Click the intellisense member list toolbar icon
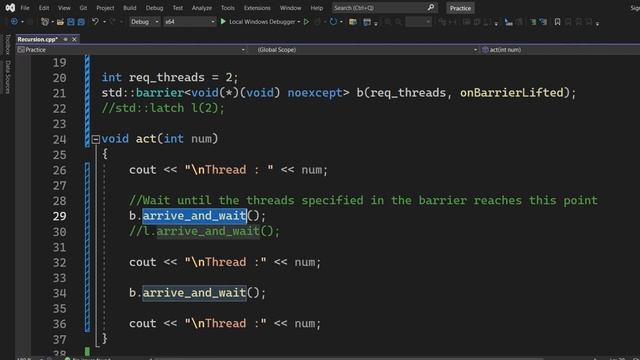Screen dimensions: 640x360 point(509,22)
